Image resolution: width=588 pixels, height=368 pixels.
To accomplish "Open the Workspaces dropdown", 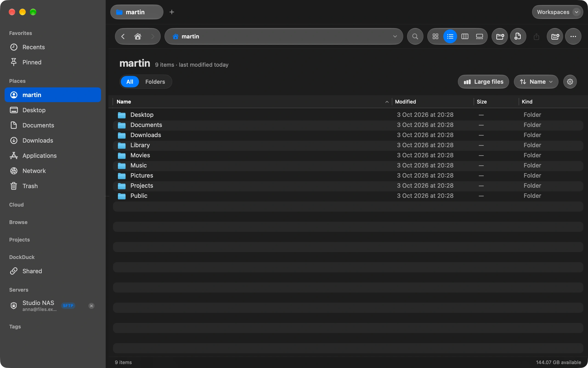I will tap(557, 12).
